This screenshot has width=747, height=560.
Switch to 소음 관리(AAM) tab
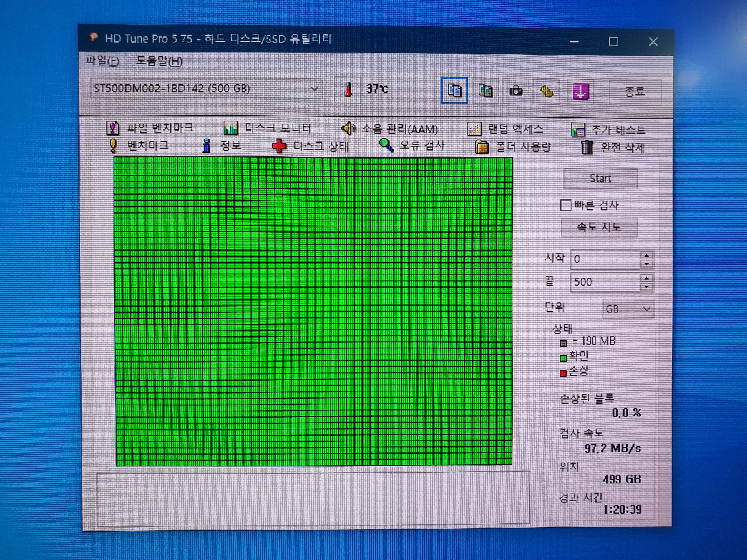tap(390, 129)
